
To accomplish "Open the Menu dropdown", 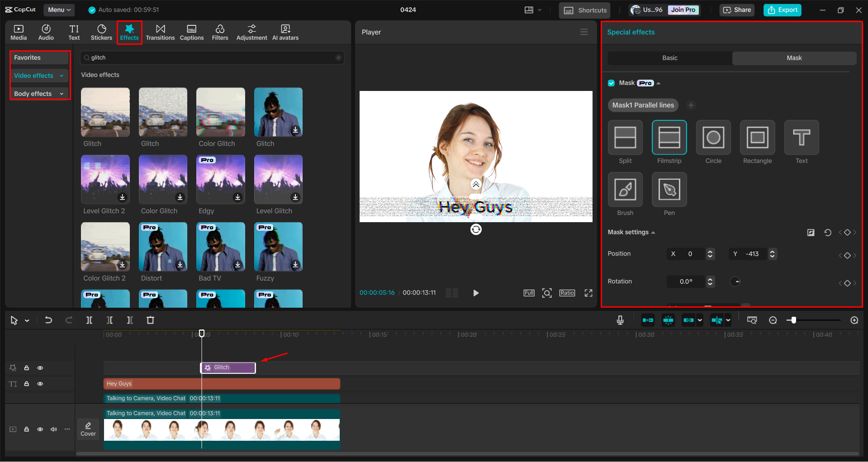I will [x=59, y=10].
